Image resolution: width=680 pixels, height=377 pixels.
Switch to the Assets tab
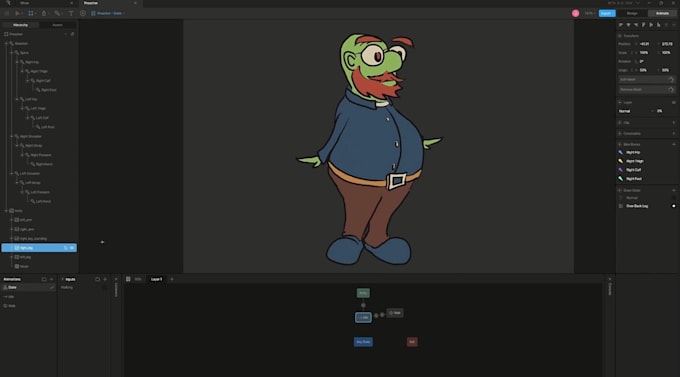pyautogui.click(x=57, y=25)
